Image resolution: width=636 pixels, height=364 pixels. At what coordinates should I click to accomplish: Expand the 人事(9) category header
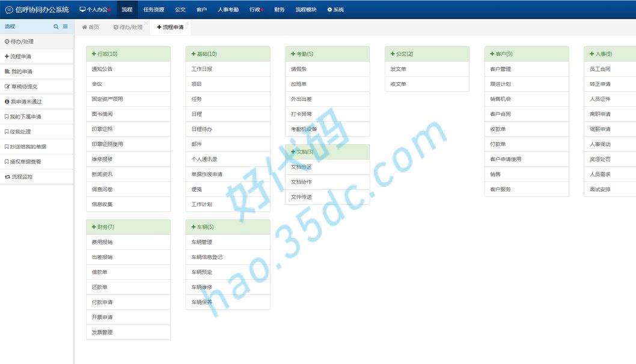coord(610,54)
